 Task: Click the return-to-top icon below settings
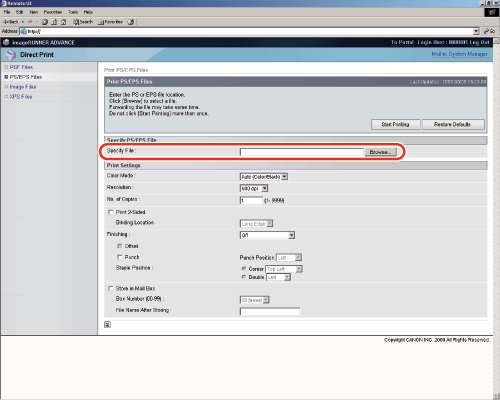tap(107, 324)
